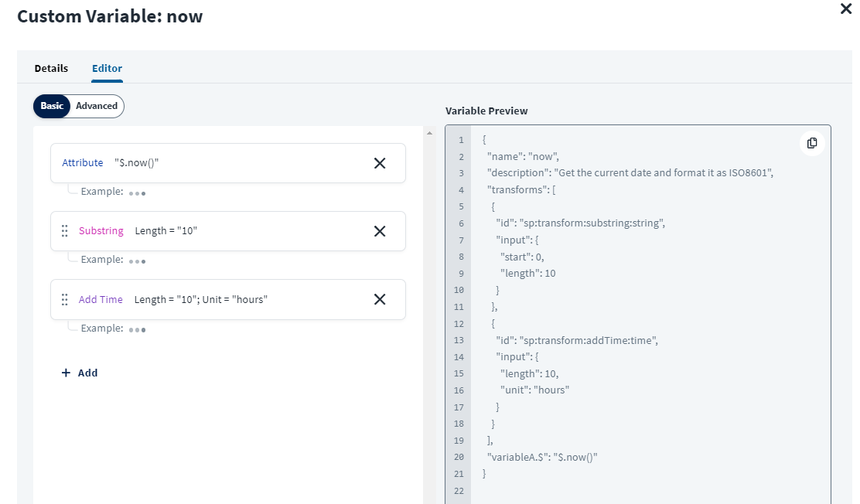The width and height of the screenshot is (860, 504).
Task: Delete the Add Time transform
Action: (x=380, y=299)
